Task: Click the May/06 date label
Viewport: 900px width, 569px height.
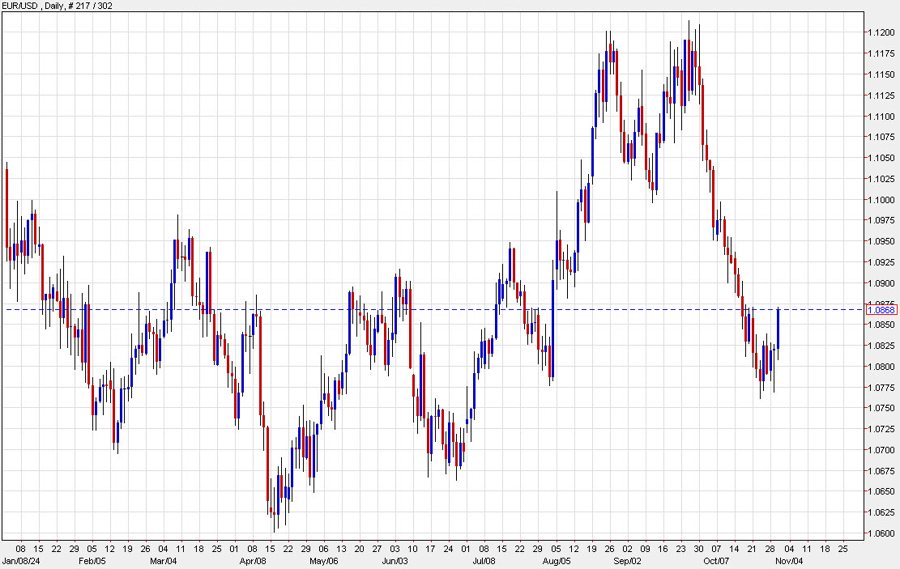Action: pos(324,561)
